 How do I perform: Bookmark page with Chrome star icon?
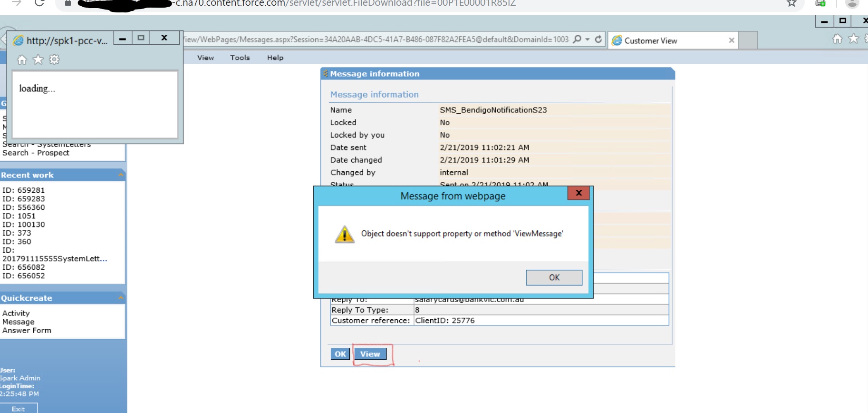click(x=791, y=3)
